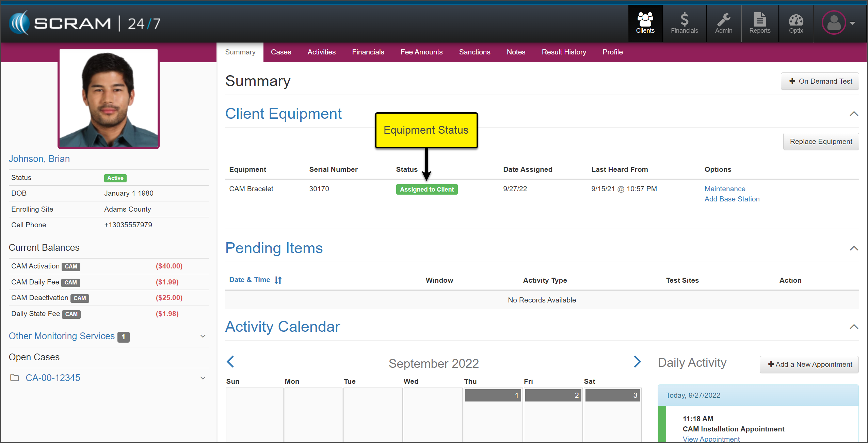Add a New Appointment
The height and width of the screenshot is (443, 868).
[809, 364]
